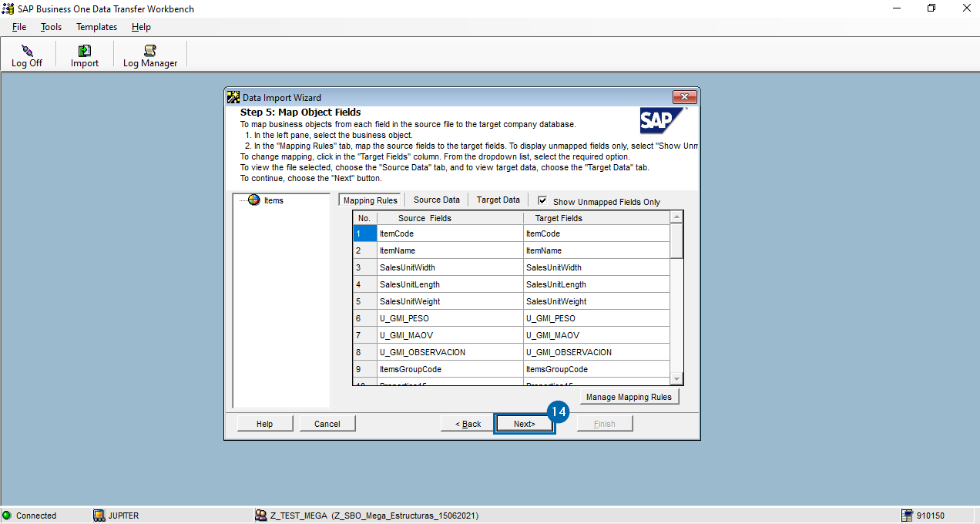Select ItemName in the Source Fields column
The width and height of the screenshot is (980, 524).
450,250
